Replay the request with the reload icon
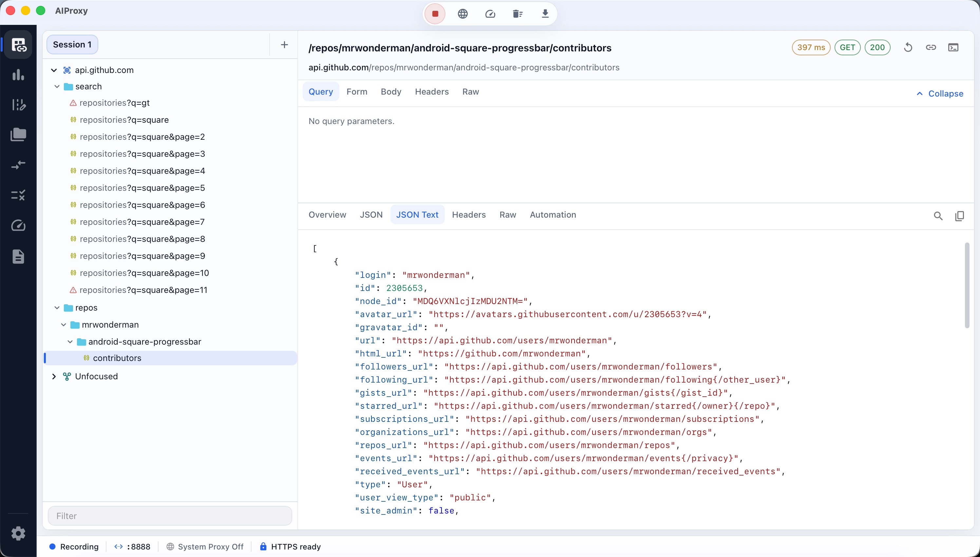This screenshot has height=557, width=980. [x=908, y=47]
